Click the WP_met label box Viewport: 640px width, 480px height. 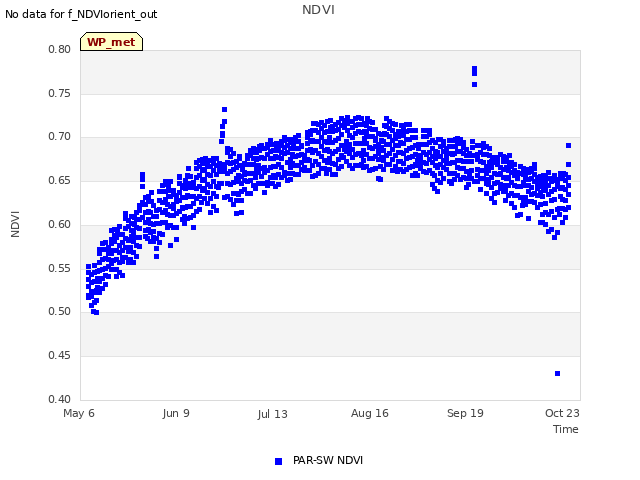pos(111,42)
